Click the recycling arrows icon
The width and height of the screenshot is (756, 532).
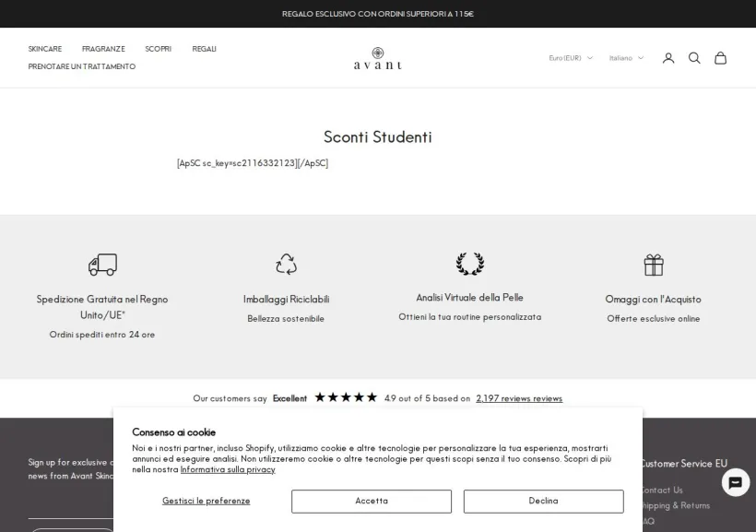point(286,265)
